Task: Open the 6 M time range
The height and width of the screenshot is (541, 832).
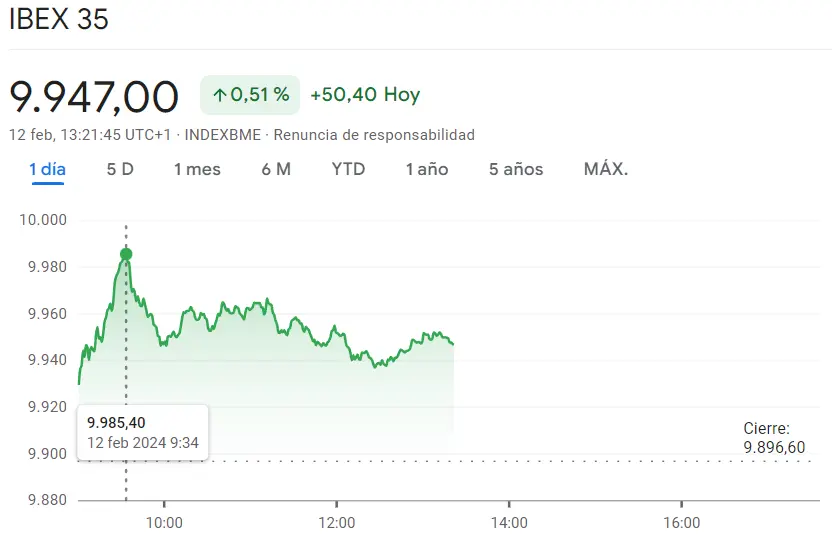Action: 276,169
